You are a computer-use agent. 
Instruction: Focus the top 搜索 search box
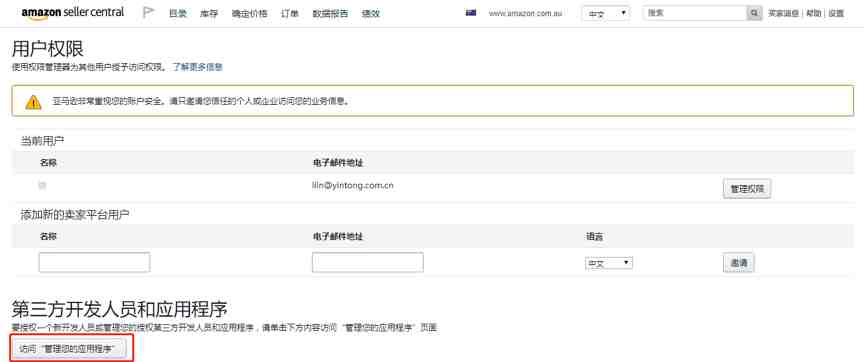pyautogui.click(x=695, y=13)
